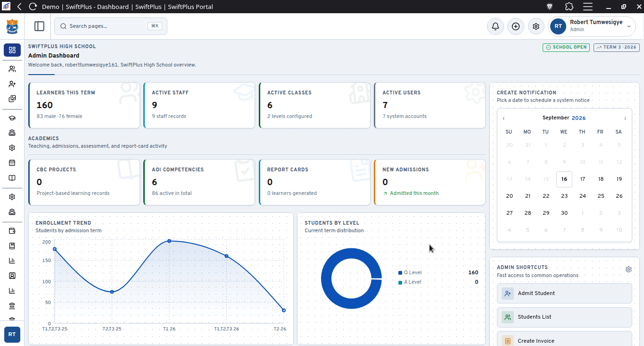Select date 19 in the calendar
Screen dimensions: 644x346
tap(619, 179)
